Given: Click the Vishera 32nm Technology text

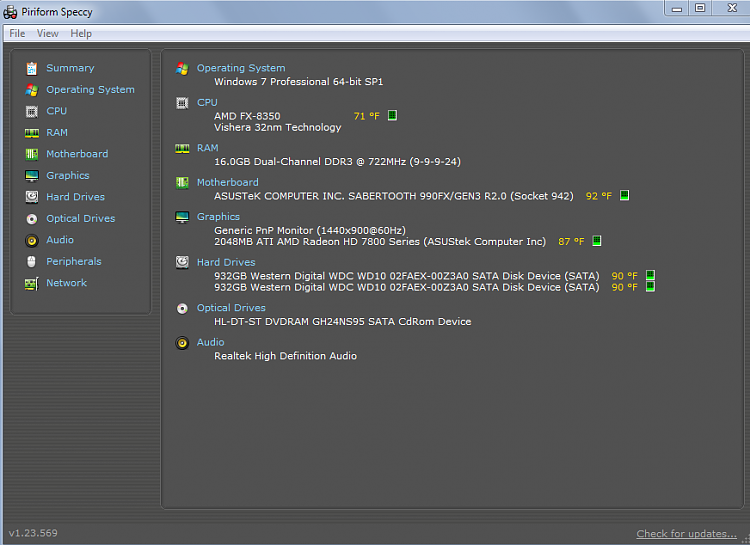Looking at the screenshot, I should click(x=277, y=128).
